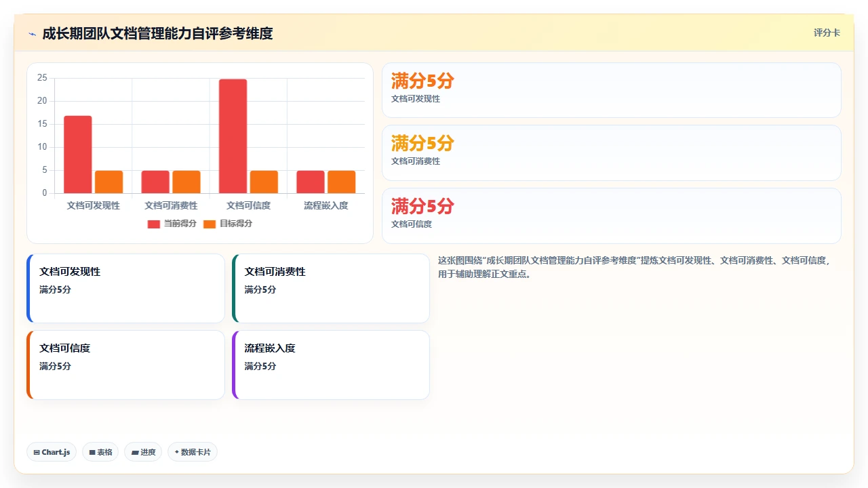Open the 满分5分 文档可发现性 stat card
The height and width of the screenshot is (488, 868).
pos(612,90)
